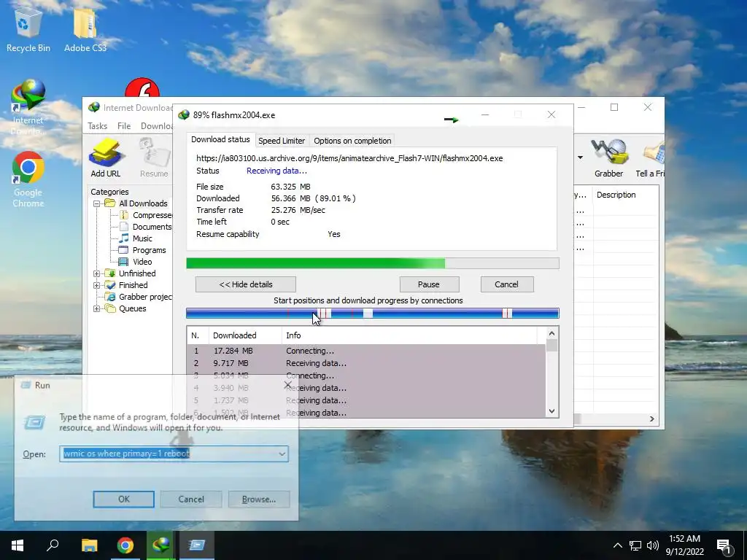This screenshot has height=560, width=747.
Task: Switch to the Speed Limiter tab
Action: tap(282, 141)
